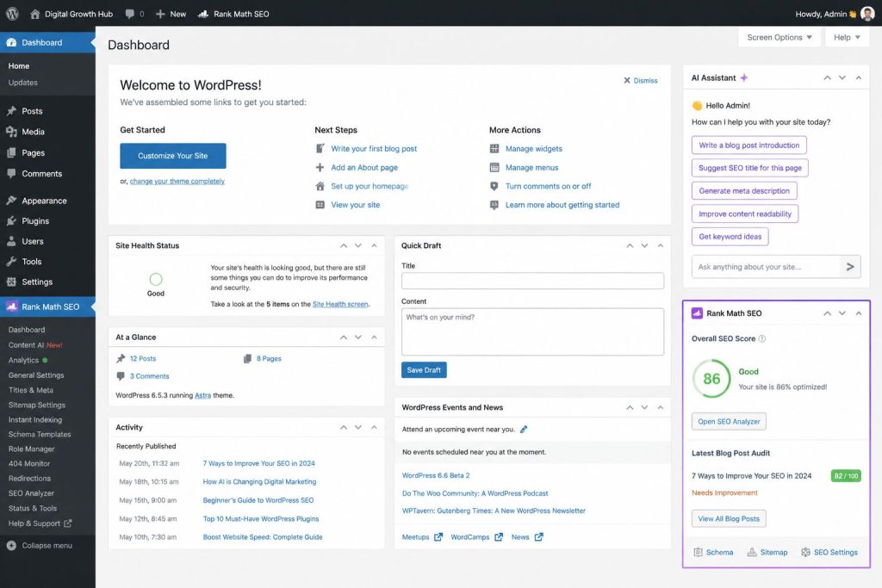The image size is (882, 588).
Task: Click the Media icon in sidebar
Action: 11,132
